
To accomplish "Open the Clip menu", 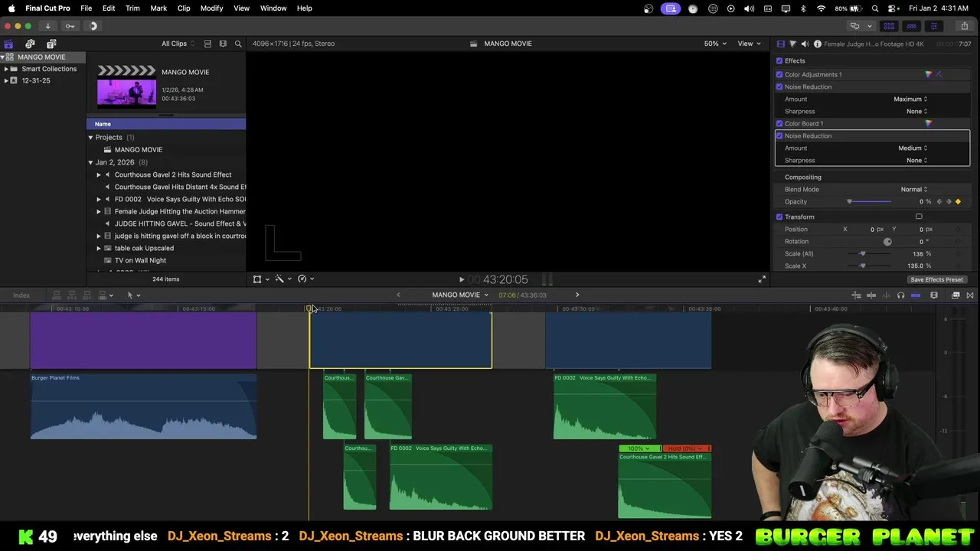I will click(184, 8).
